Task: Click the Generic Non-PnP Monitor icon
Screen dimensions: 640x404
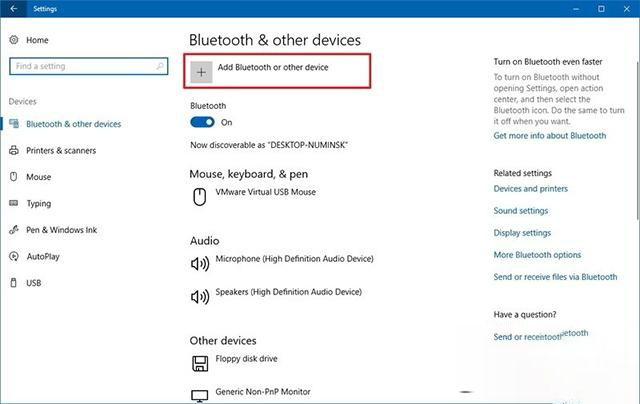Action: click(x=199, y=396)
